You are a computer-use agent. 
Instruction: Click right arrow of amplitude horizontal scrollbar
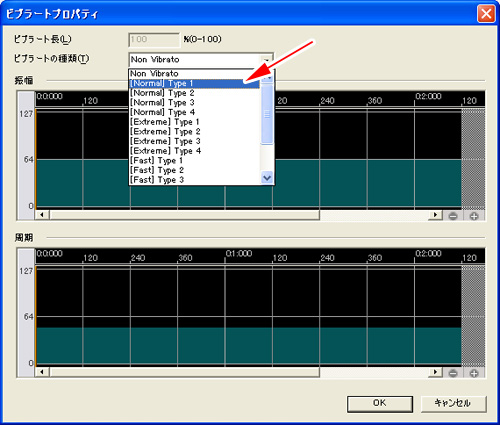click(x=435, y=215)
